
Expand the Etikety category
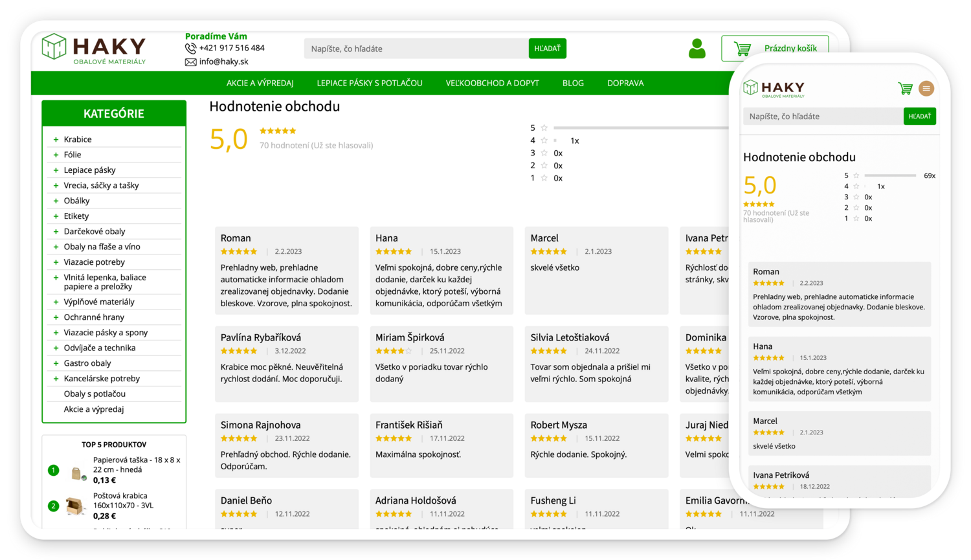(56, 216)
